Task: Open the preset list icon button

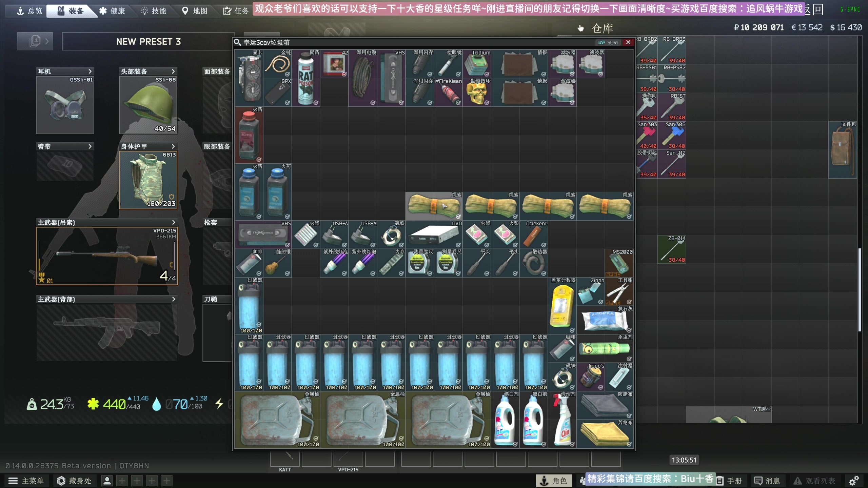Action: (35, 41)
